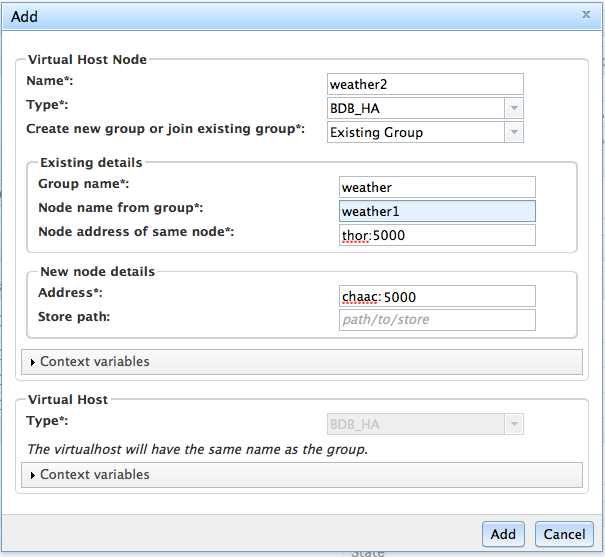Click the Address field showing chaac:5000
605x557 pixels.
point(437,296)
